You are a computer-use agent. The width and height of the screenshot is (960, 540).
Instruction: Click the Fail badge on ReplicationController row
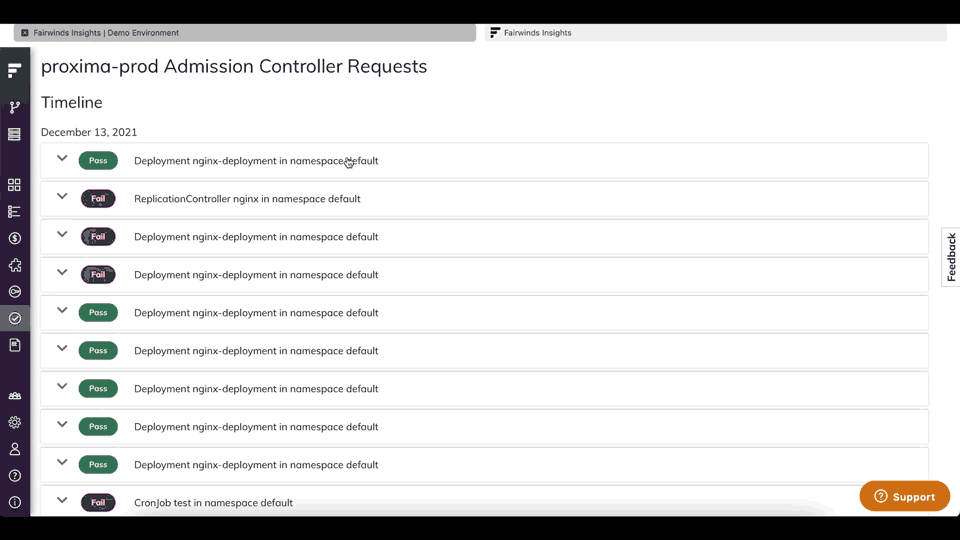click(98, 198)
